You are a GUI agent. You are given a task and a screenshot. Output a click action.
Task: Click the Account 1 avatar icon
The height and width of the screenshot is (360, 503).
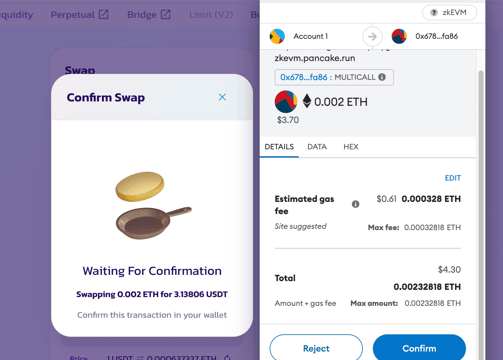(277, 36)
